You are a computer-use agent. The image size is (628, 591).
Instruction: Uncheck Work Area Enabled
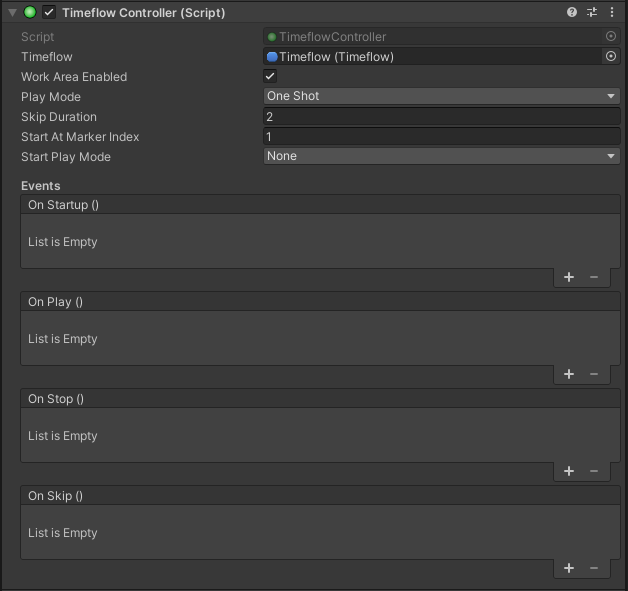click(x=270, y=76)
